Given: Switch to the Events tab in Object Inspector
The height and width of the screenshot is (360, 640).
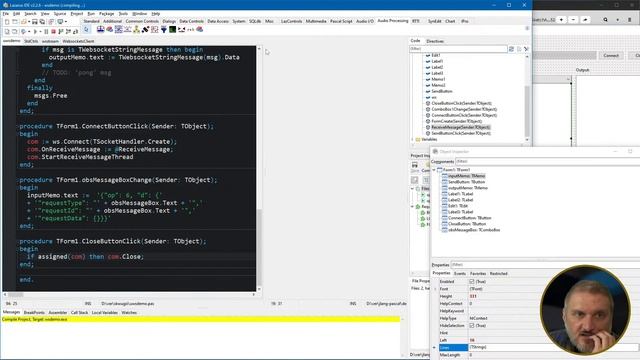Looking at the screenshot, I should coord(460,273).
